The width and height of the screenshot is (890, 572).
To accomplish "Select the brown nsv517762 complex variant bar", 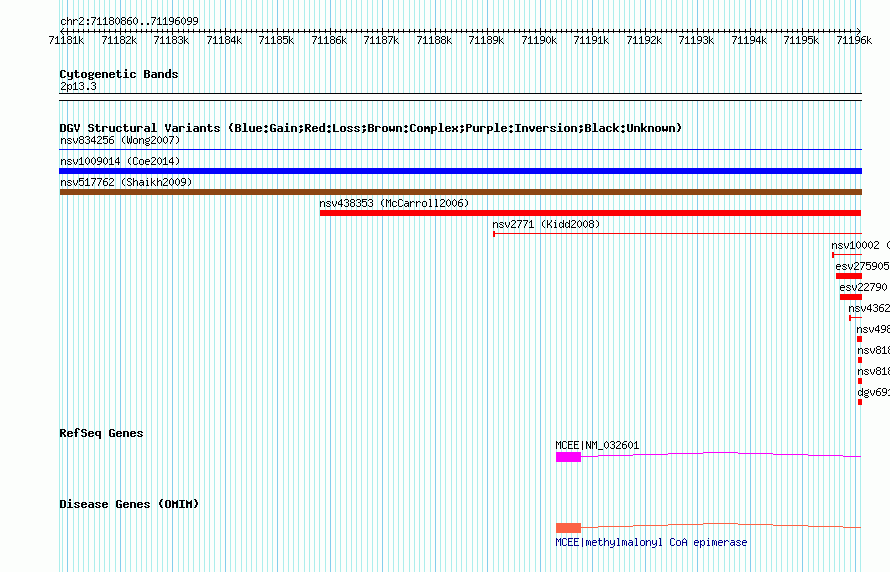I will (460, 192).
